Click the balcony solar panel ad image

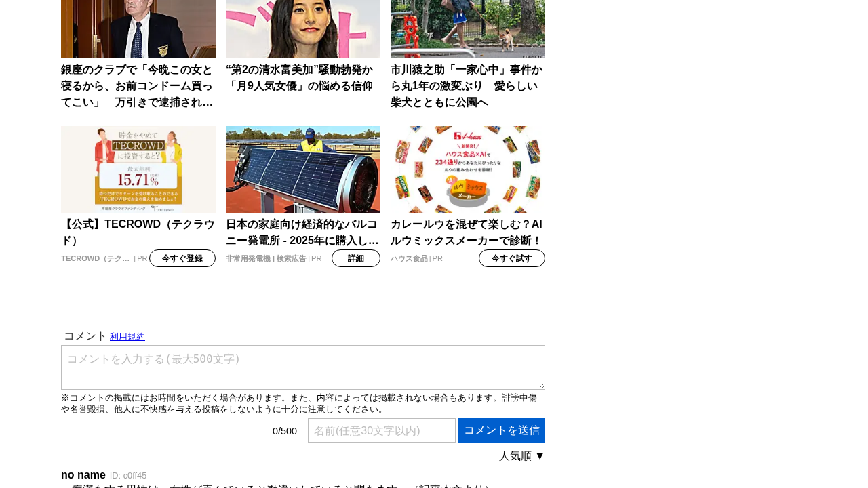pos(303,169)
